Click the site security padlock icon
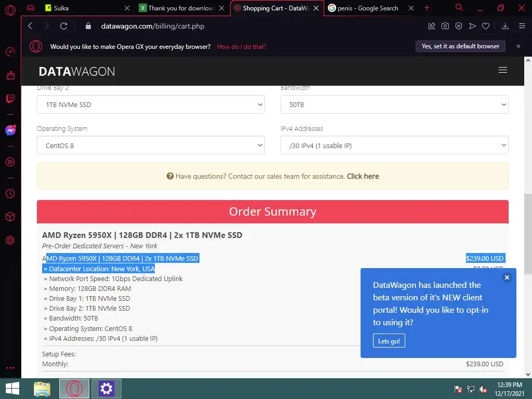 tap(88, 26)
